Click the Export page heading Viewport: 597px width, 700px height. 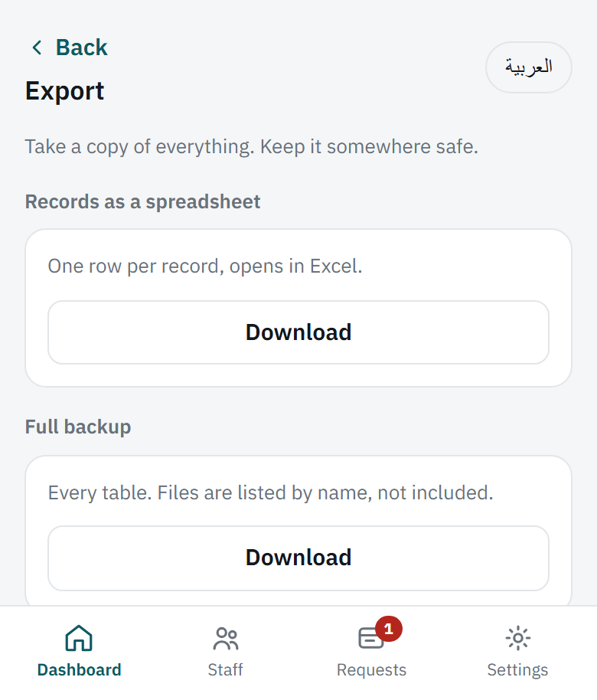click(x=65, y=91)
